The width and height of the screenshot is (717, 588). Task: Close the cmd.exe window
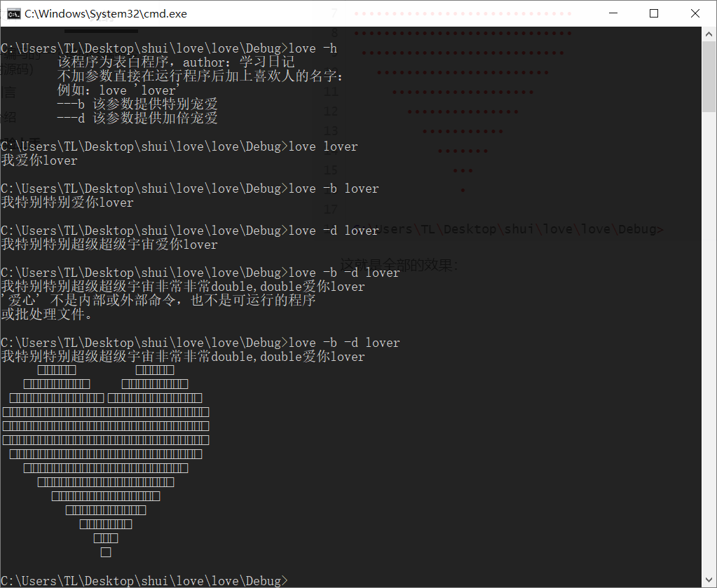pyautogui.click(x=695, y=13)
